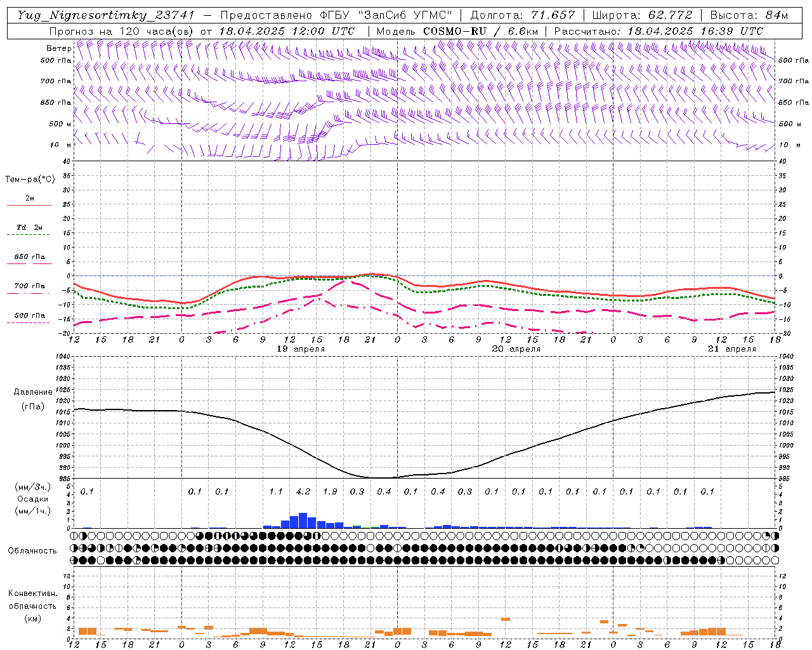Click the (мм/3ч.) precipitation unit label
The height and width of the screenshot is (650, 812).
pyautogui.click(x=32, y=487)
